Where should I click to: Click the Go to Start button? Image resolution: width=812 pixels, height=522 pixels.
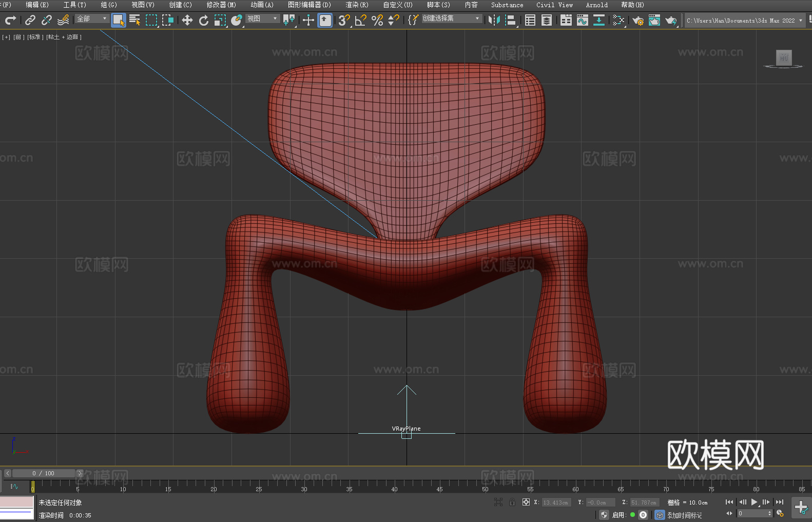click(x=729, y=502)
